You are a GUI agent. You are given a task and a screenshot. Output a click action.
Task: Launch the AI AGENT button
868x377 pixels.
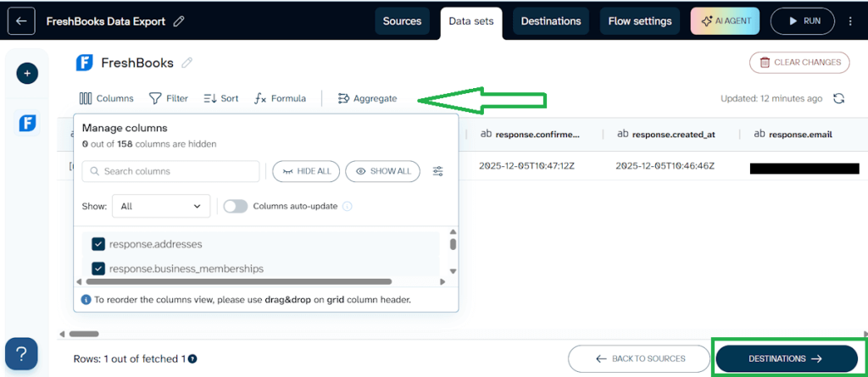tap(726, 21)
